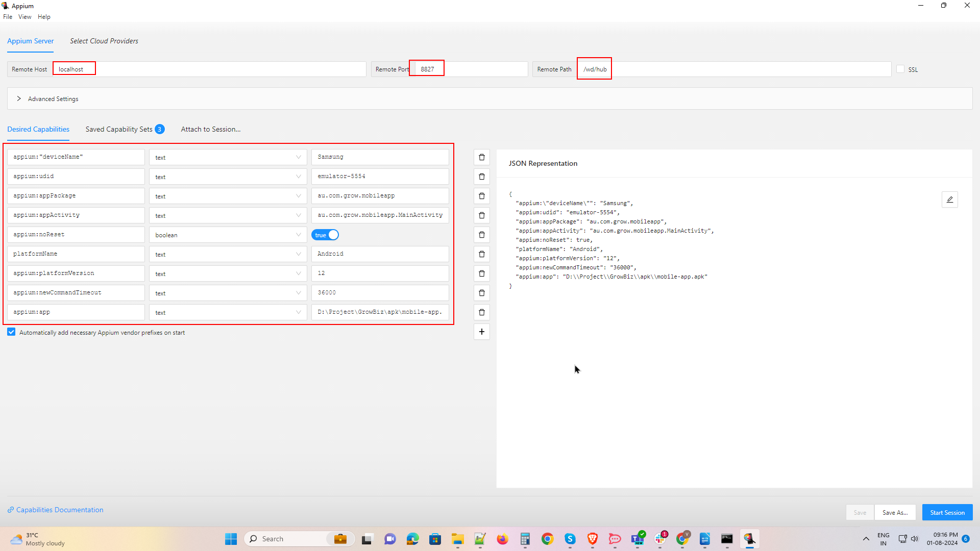Edit raw JSON using the pencil icon

click(x=949, y=199)
